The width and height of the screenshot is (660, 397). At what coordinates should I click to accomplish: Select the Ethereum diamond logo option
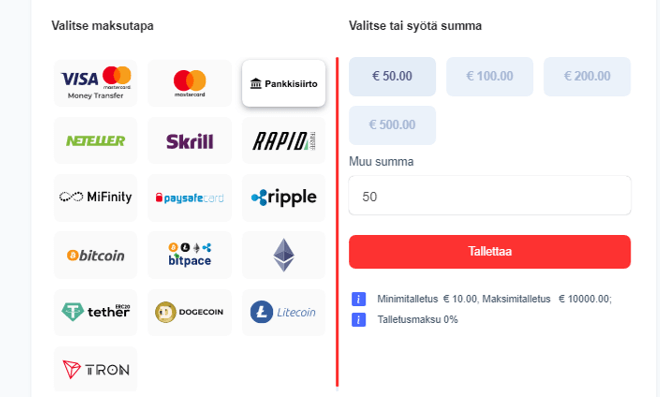pos(284,255)
